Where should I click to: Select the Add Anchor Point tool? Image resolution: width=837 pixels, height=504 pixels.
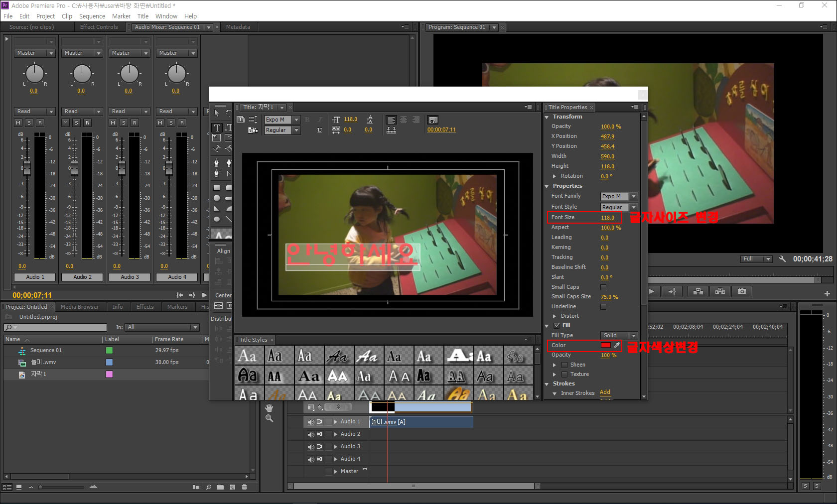(x=217, y=173)
